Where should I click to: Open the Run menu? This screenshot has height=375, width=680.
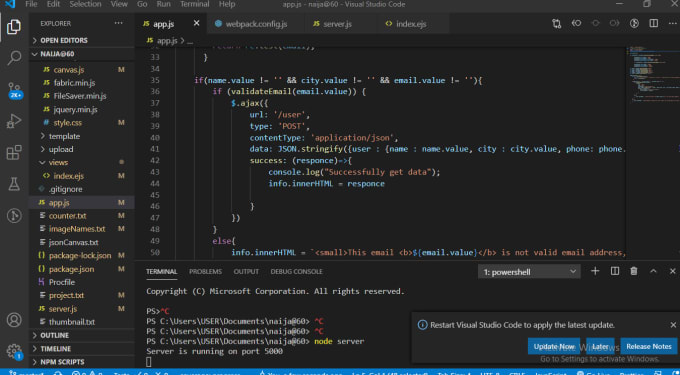point(163,4)
